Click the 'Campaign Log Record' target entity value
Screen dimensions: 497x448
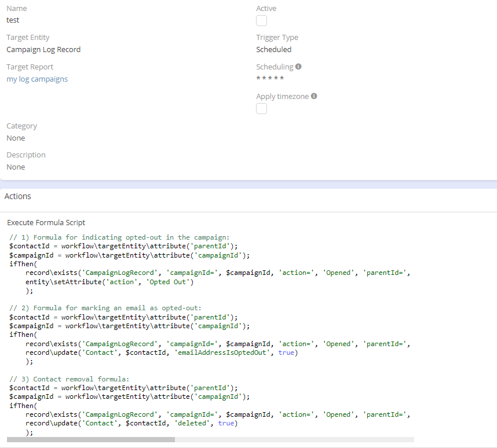click(x=43, y=50)
